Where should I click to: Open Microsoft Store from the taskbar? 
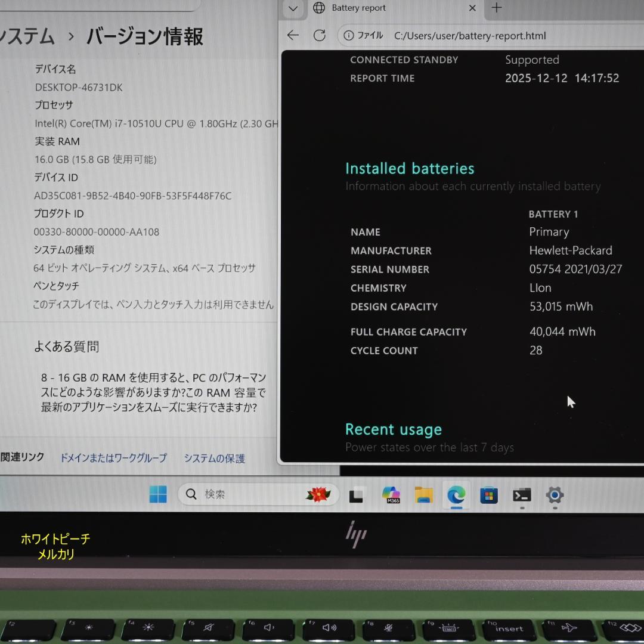point(489,495)
